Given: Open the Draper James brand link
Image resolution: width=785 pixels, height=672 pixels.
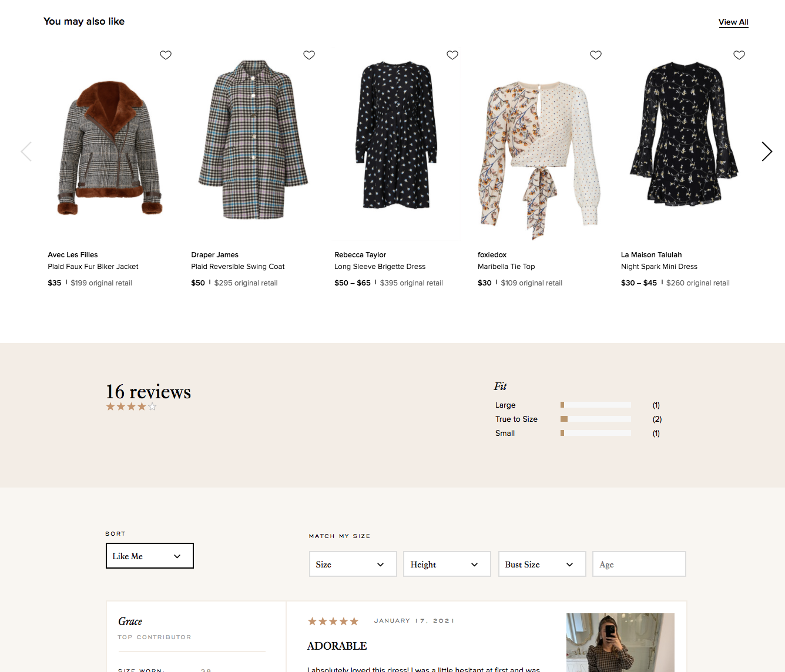Looking at the screenshot, I should (x=214, y=255).
